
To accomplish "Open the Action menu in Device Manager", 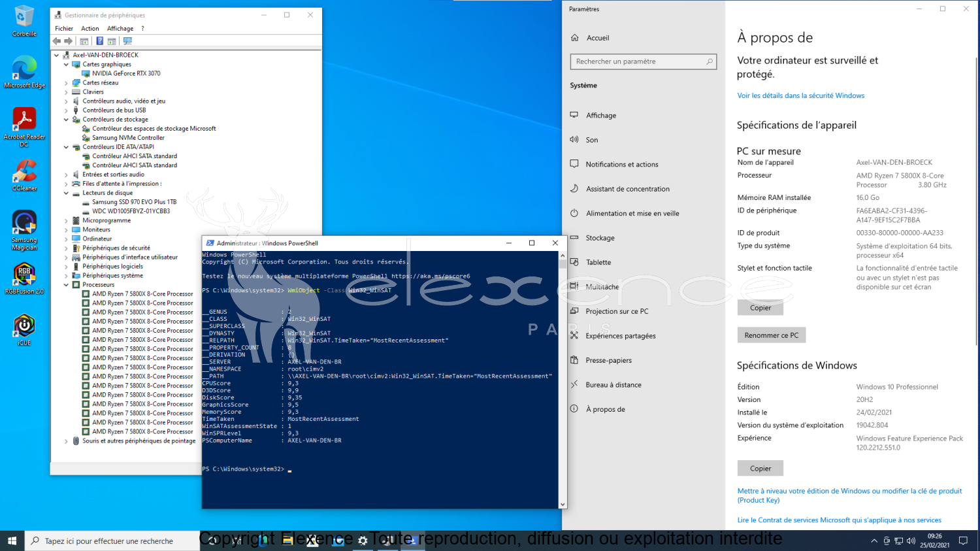I will (90, 29).
